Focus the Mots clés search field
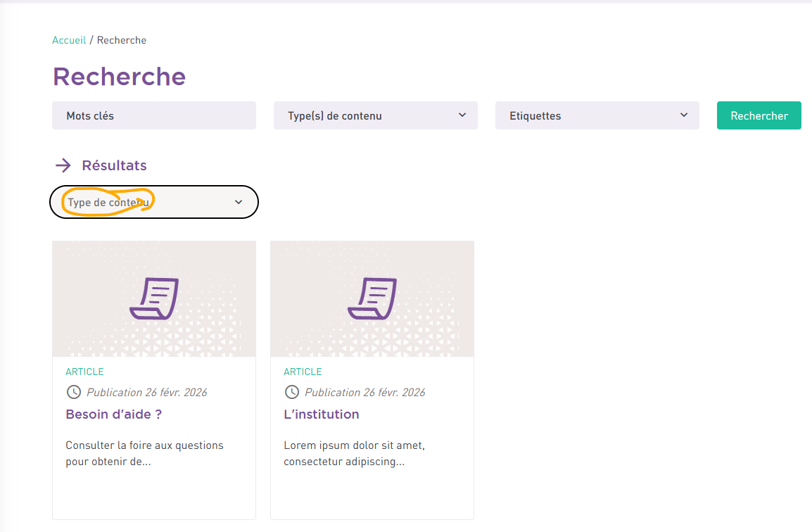 point(153,115)
